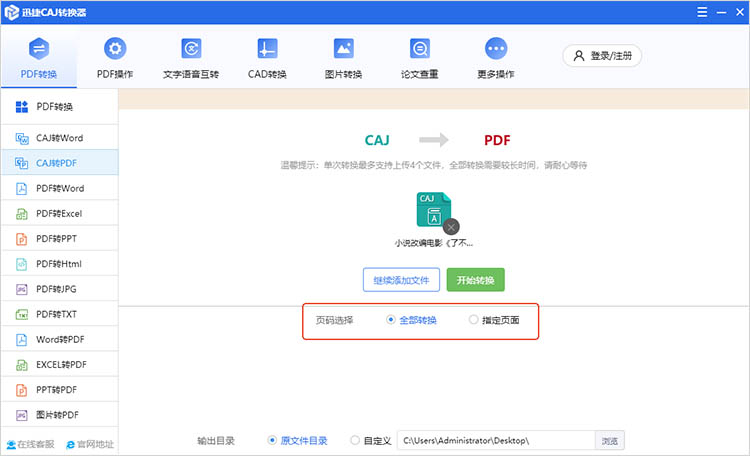Open the PDF操作 toolbar icon
The height and width of the screenshot is (456, 750).
[115, 49]
